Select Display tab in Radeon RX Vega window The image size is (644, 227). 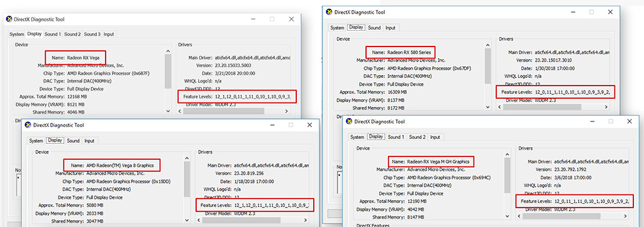pyautogui.click(x=35, y=34)
